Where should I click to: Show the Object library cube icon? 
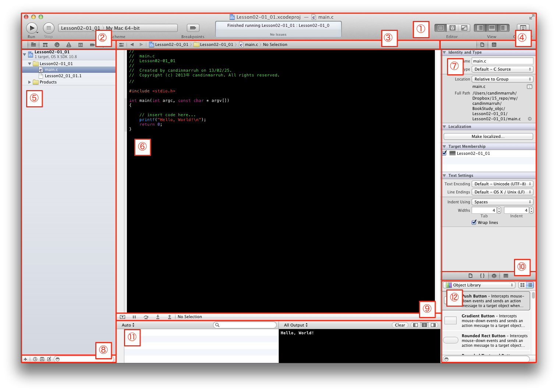tap(494, 276)
